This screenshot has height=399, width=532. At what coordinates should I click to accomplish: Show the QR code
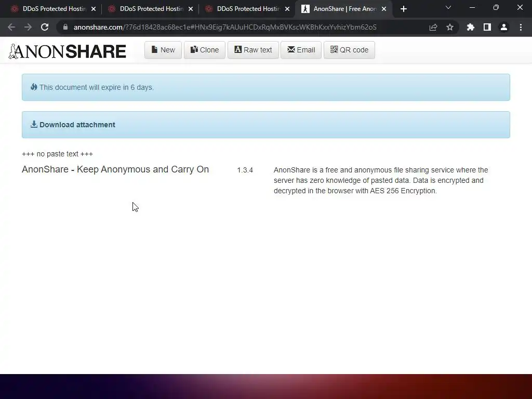[x=349, y=50]
